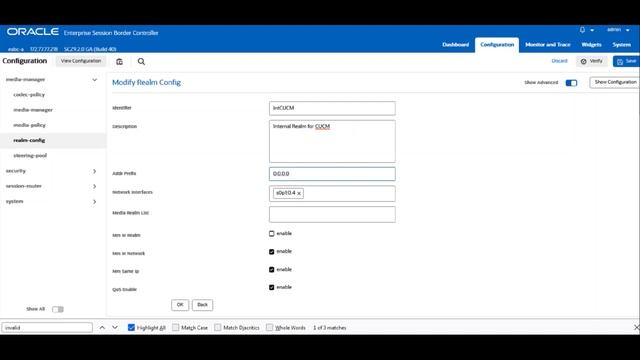
Task: Switch to the Dashboard tab
Action: (456, 44)
